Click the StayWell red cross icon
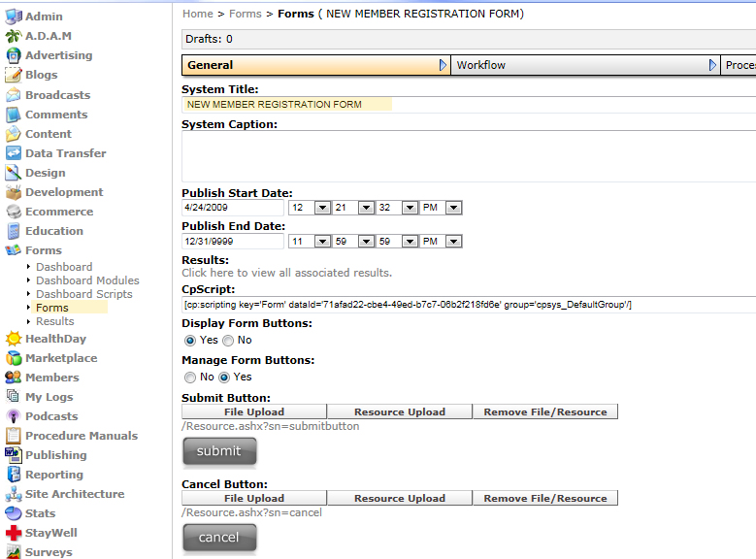756x559 pixels. tap(13, 533)
